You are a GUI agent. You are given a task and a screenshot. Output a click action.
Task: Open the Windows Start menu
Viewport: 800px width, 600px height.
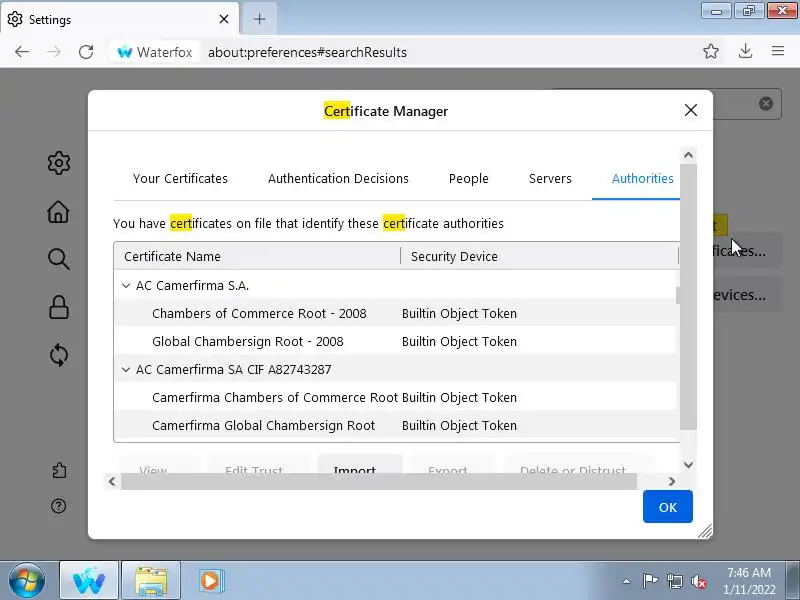tap(27, 581)
